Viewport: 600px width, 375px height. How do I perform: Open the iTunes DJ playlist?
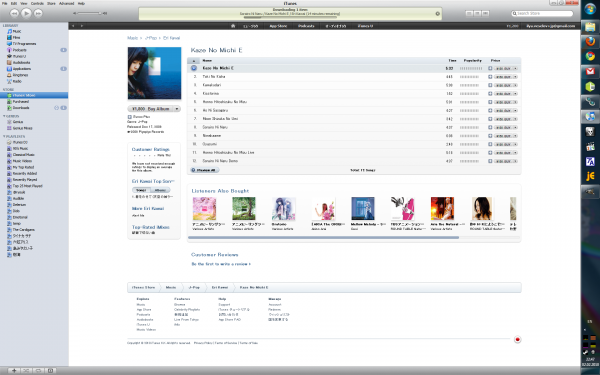[x=17, y=142]
